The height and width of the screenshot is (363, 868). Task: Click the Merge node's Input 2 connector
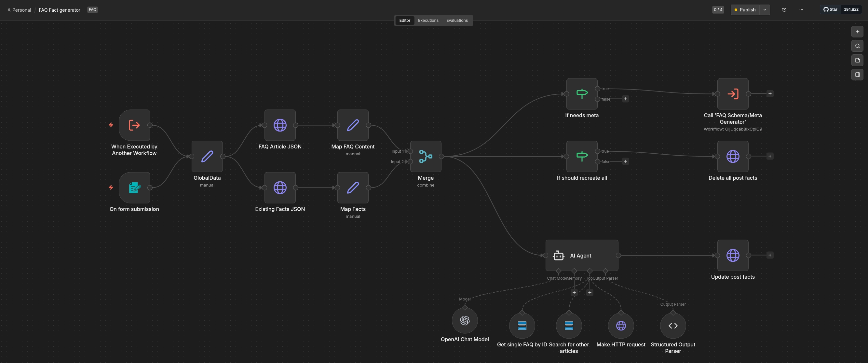click(x=410, y=162)
